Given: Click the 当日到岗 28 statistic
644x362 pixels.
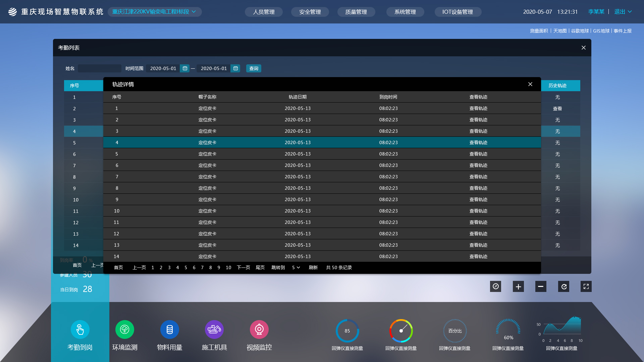Looking at the screenshot, I should [x=76, y=289].
